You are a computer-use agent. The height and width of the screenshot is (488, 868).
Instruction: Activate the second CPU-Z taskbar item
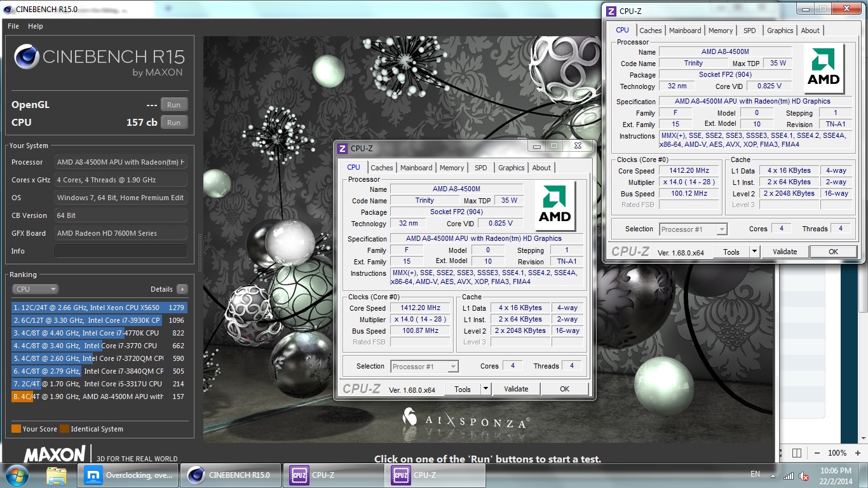434,475
